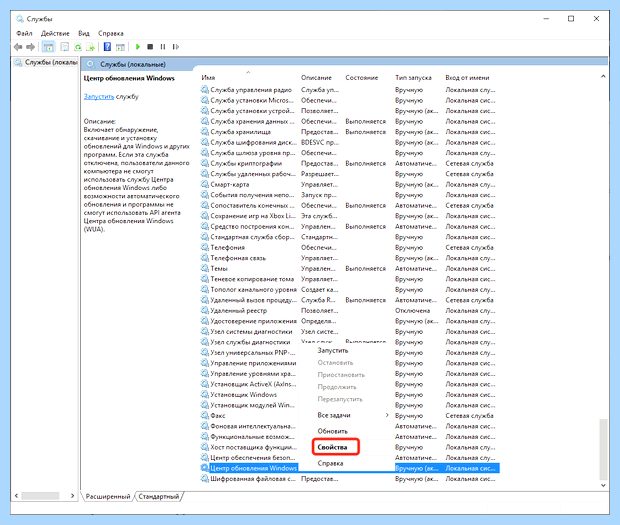
Task: Click the Pause service toolbar icon
Action: click(163, 47)
